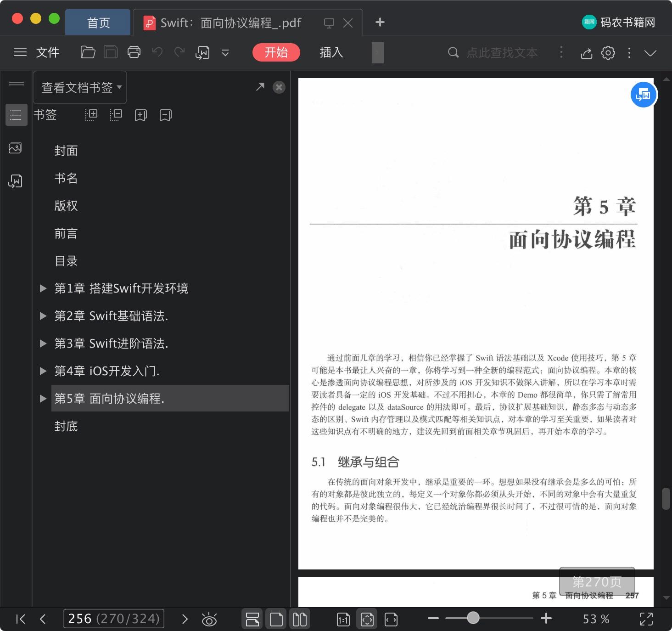Expand 第1章 搭建Swift开发环境 bookmark

43,288
